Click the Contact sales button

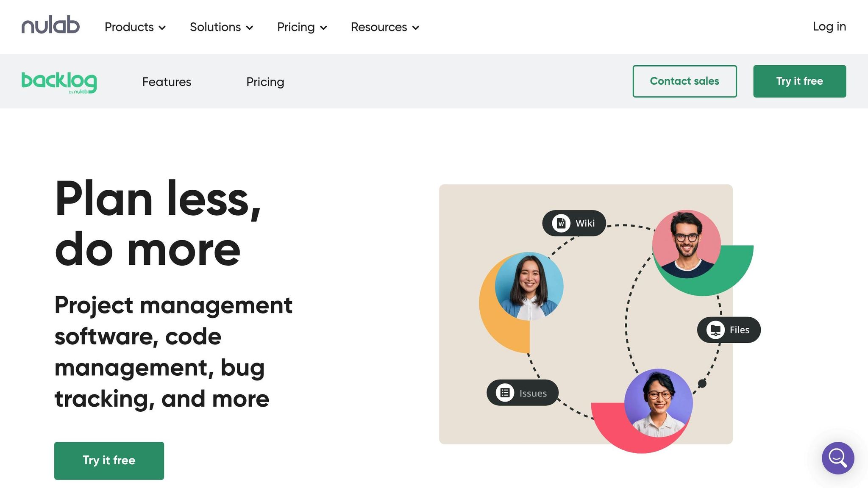(684, 81)
